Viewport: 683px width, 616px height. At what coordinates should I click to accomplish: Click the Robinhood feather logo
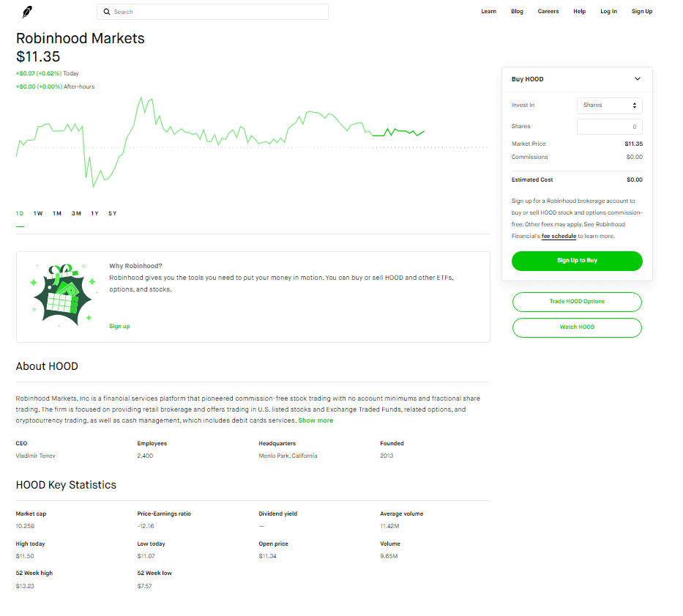click(27, 12)
